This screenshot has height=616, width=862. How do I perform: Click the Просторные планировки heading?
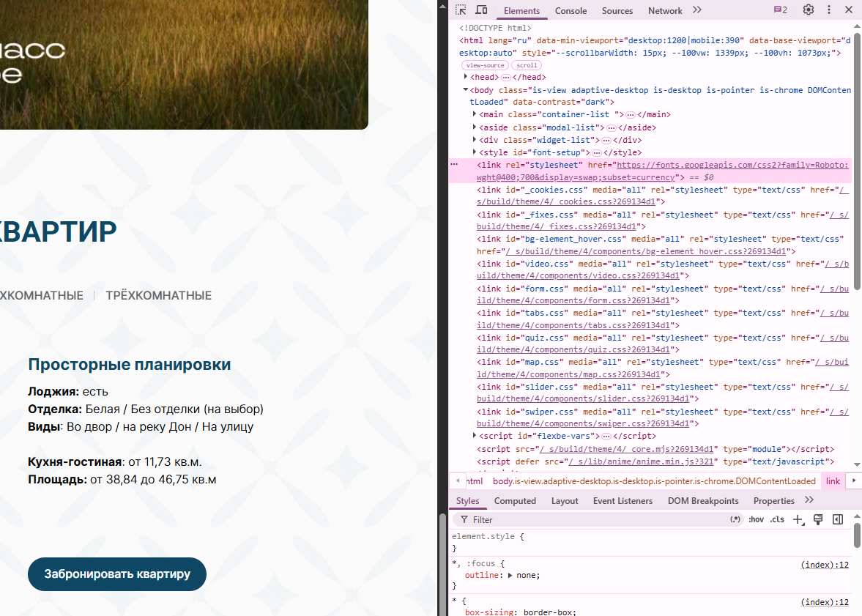click(129, 364)
